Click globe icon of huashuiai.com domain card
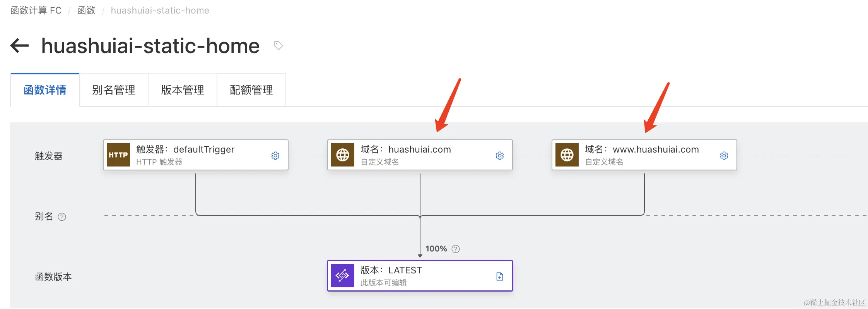The image size is (868, 309). click(x=343, y=155)
